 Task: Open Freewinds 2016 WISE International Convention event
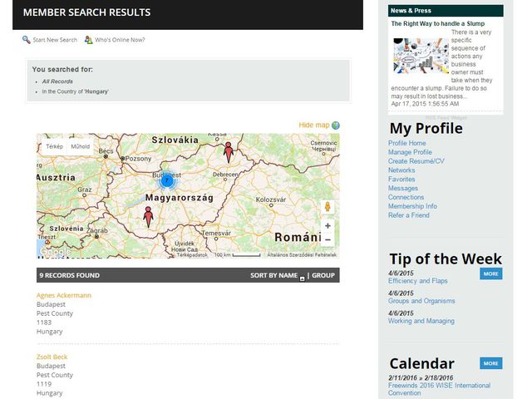439,389
